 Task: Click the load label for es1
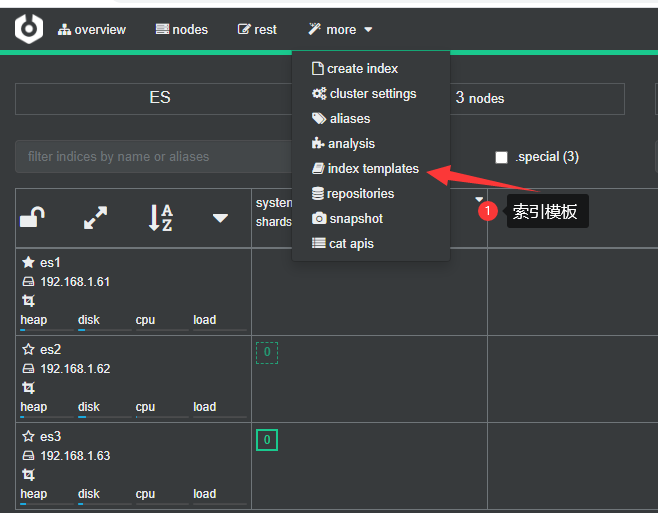[205, 320]
